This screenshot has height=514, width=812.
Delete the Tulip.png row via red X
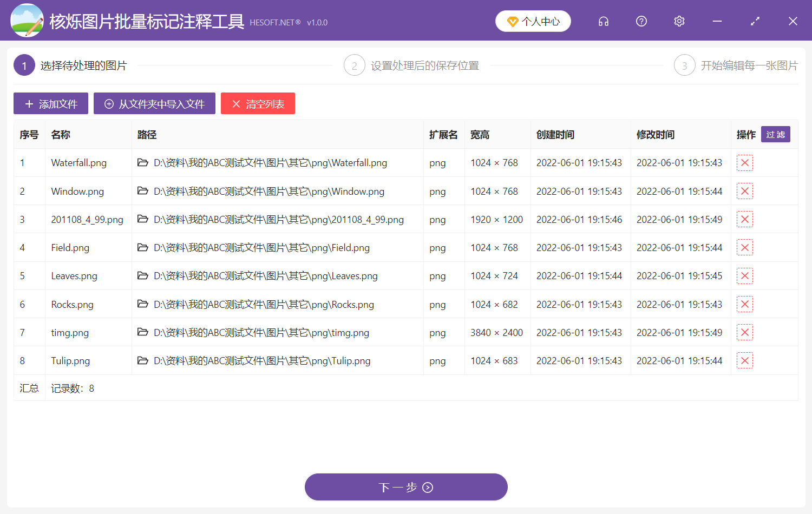745,360
